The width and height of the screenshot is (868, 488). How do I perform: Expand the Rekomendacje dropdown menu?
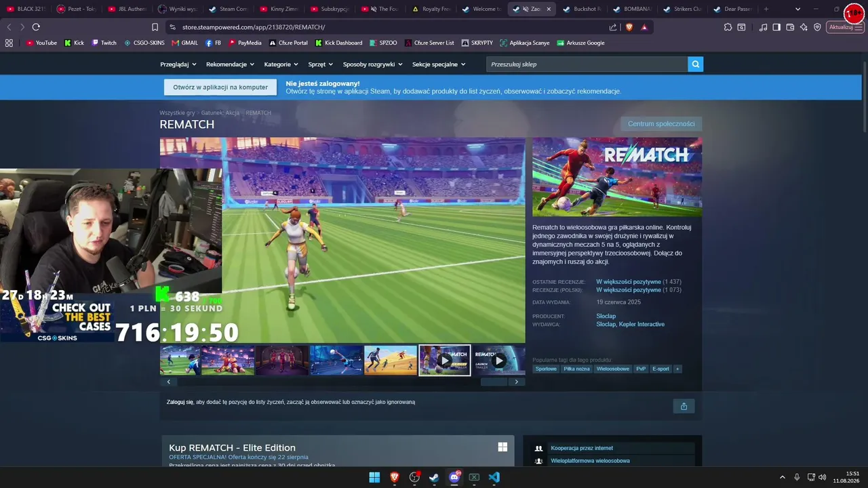click(x=231, y=64)
